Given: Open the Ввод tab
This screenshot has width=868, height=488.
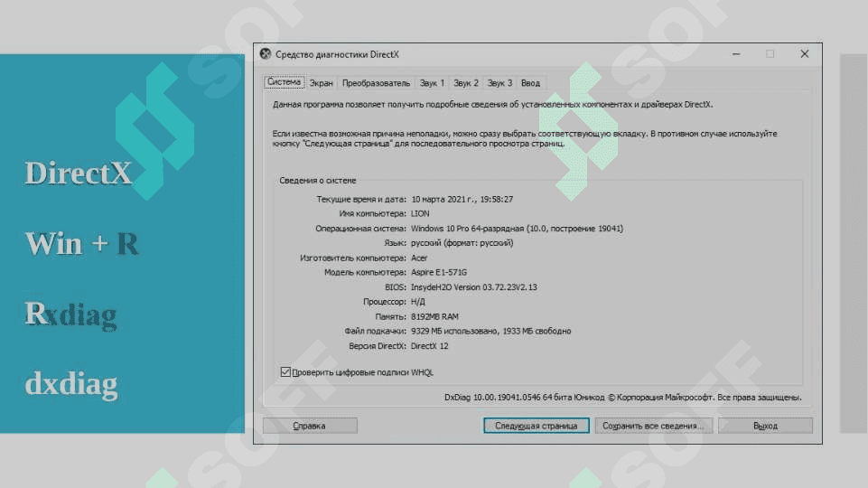Looking at the screenshot, I should point(530,83).
